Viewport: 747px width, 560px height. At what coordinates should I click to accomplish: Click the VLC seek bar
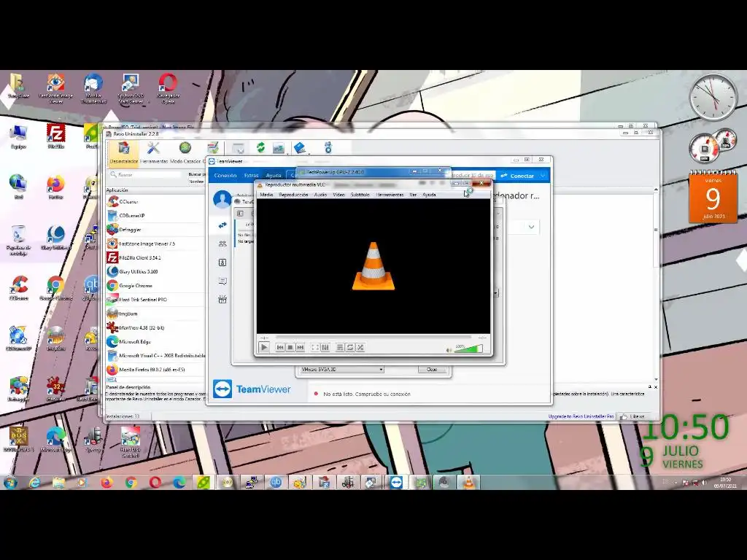click(373, 337)
